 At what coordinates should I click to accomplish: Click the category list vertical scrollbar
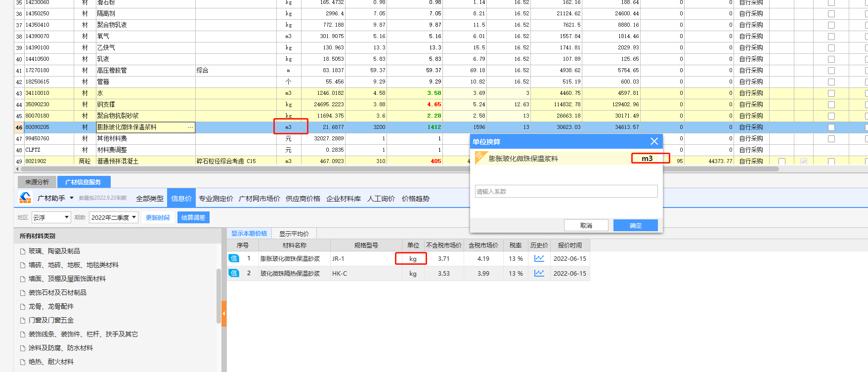(218, 295)
